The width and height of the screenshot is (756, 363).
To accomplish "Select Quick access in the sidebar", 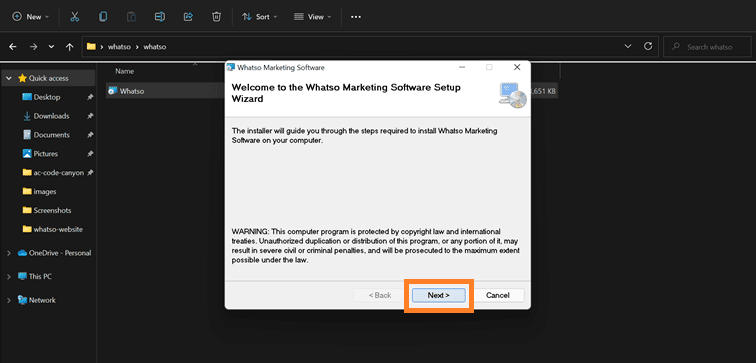I will (48, 78).
